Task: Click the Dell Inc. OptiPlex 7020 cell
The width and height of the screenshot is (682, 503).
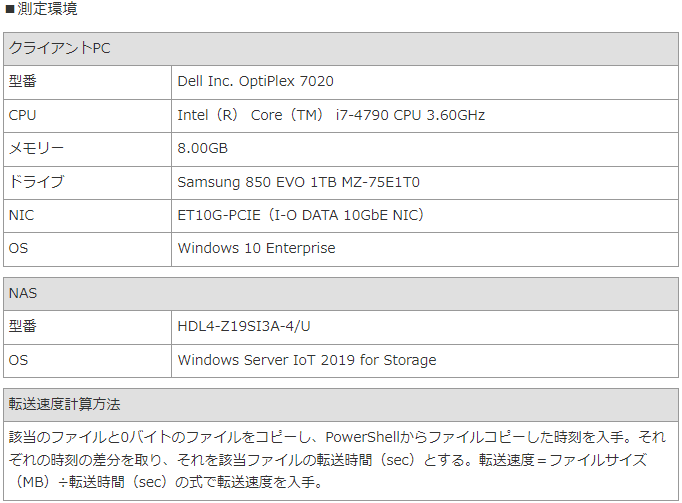Action: tap(425, 82)
